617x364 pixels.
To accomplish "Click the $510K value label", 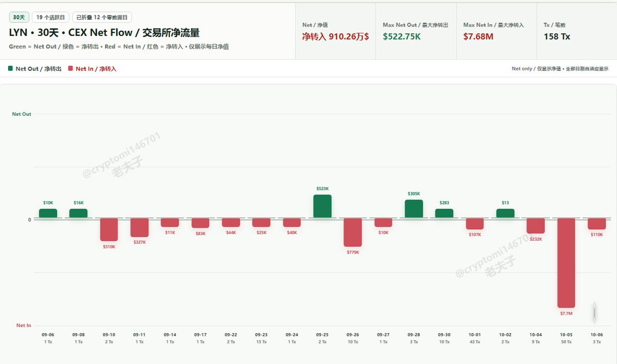I will click(x=109, y=247).
